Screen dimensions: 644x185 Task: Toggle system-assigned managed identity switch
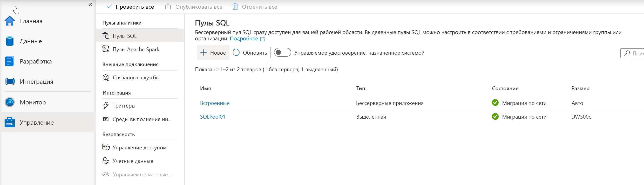tap(282, 53)
